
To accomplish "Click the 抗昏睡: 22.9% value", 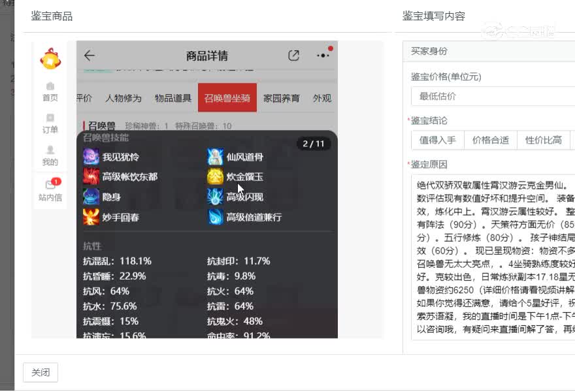I will point(114,276).
